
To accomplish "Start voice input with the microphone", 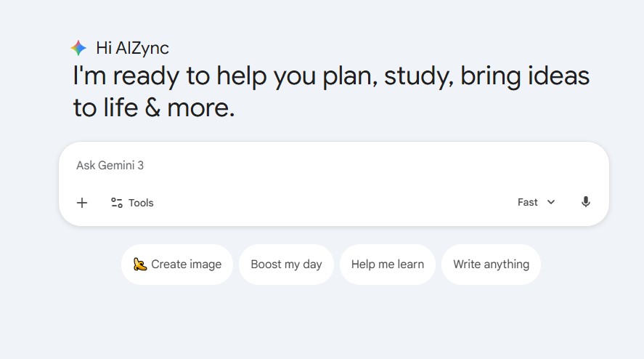I will [x=586, y=202].
